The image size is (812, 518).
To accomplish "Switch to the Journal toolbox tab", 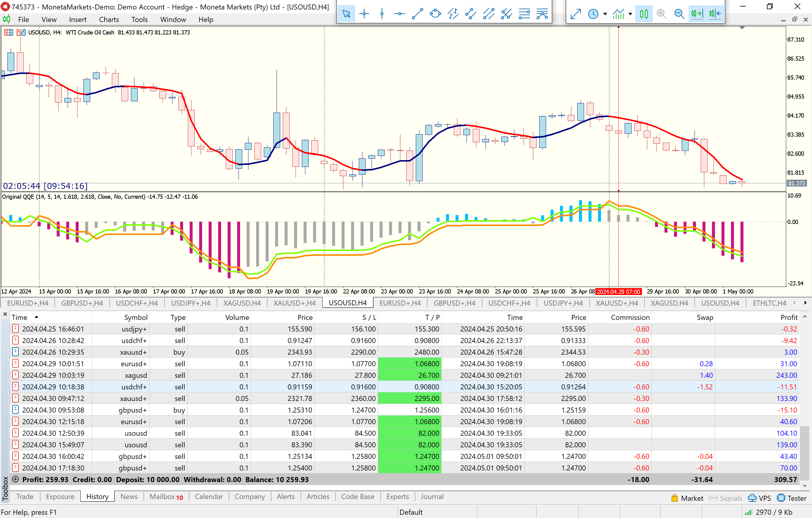I will click(432, 496).
